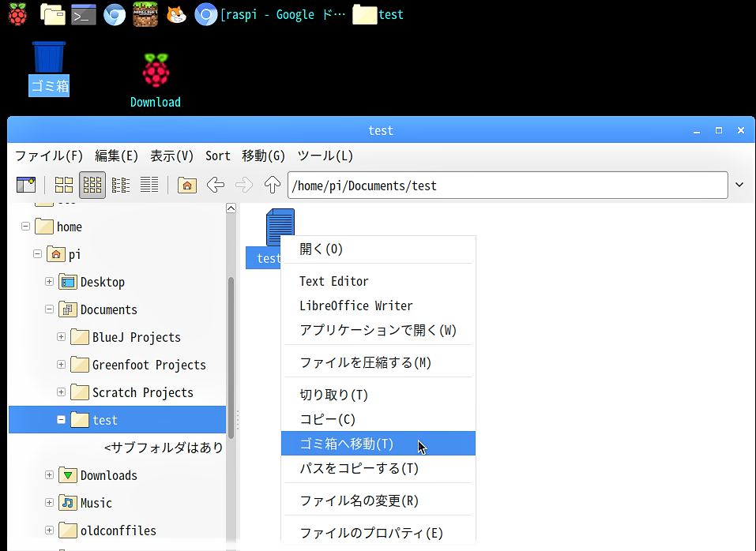Expand the Desktop tree node
The image size is (756, 551).
tap(49, 281)
